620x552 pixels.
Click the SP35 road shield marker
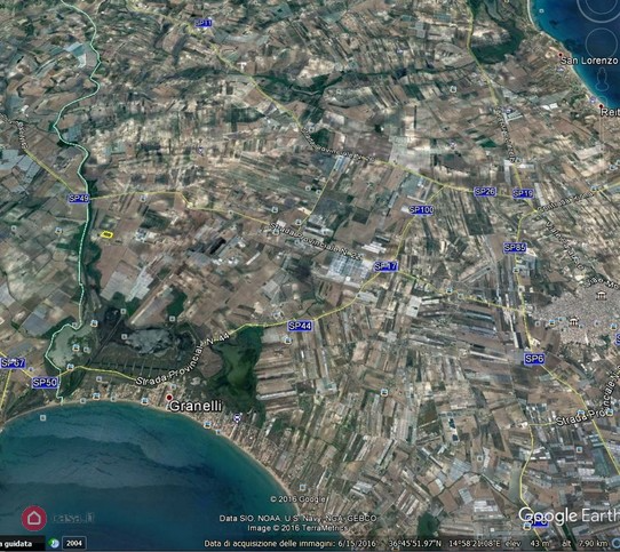coord(515,247)
